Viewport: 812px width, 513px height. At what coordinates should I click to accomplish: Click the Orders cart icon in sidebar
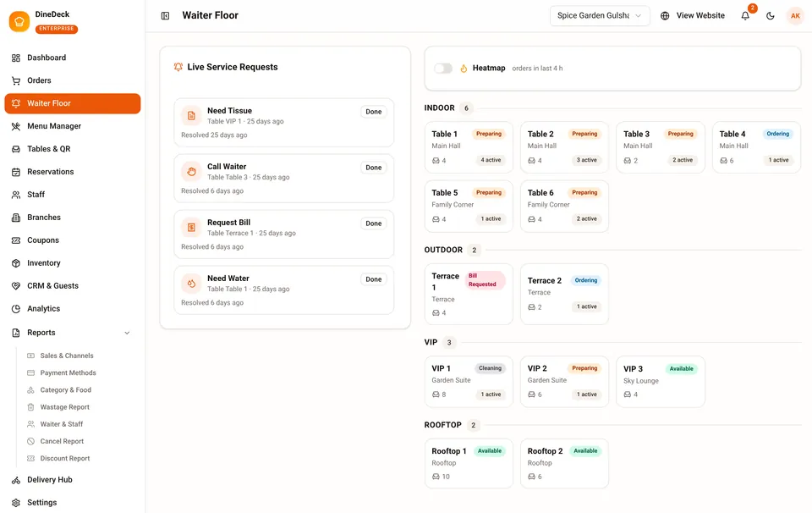pyautogui.click(x=16, y=80)
